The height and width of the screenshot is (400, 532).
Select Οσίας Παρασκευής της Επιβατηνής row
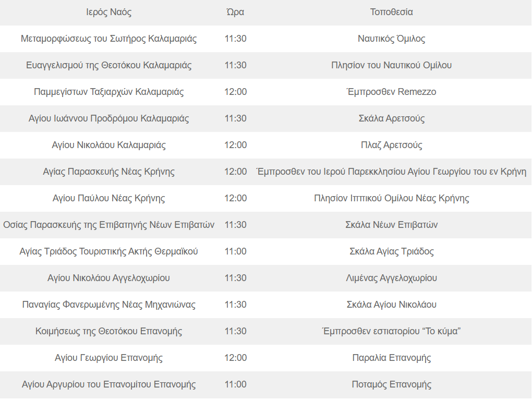(x=266, y=225)
